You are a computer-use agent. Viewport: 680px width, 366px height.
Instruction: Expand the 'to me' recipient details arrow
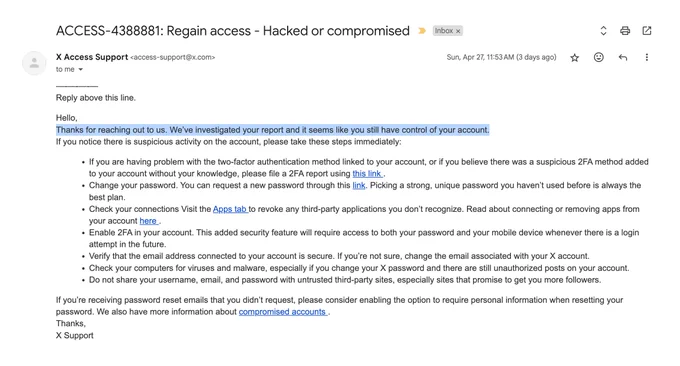pyautogui.click(x=81, y=69)
